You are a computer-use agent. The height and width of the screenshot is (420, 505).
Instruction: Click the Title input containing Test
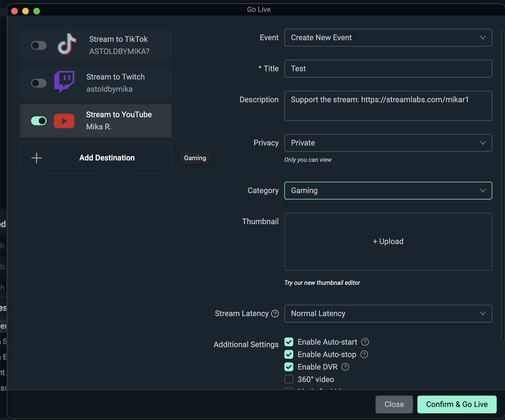tap(387, 69)
